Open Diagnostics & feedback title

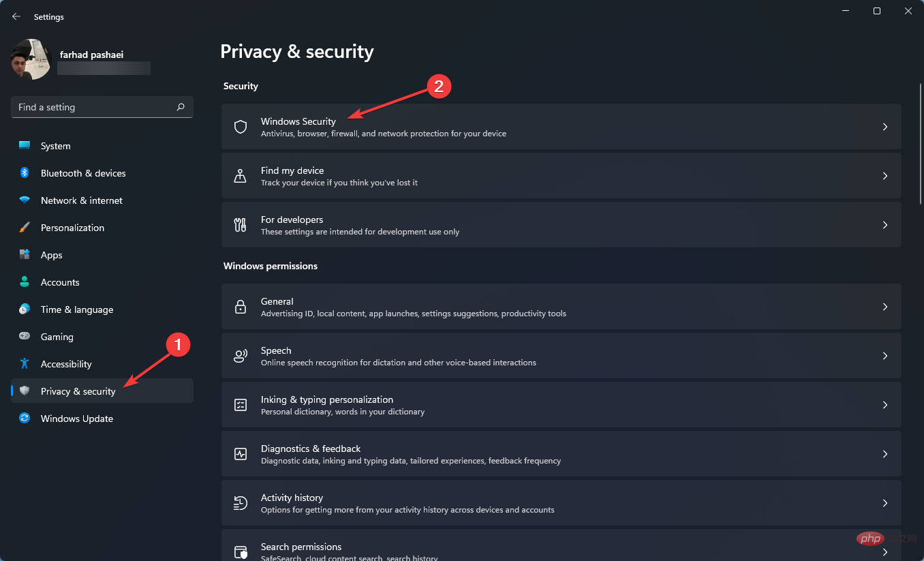point(311,449)
